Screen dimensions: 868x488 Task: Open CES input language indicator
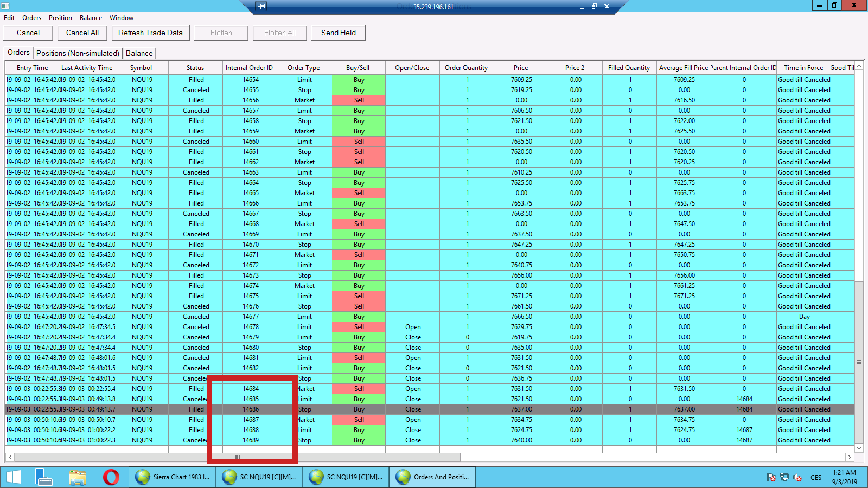point(816,478)
